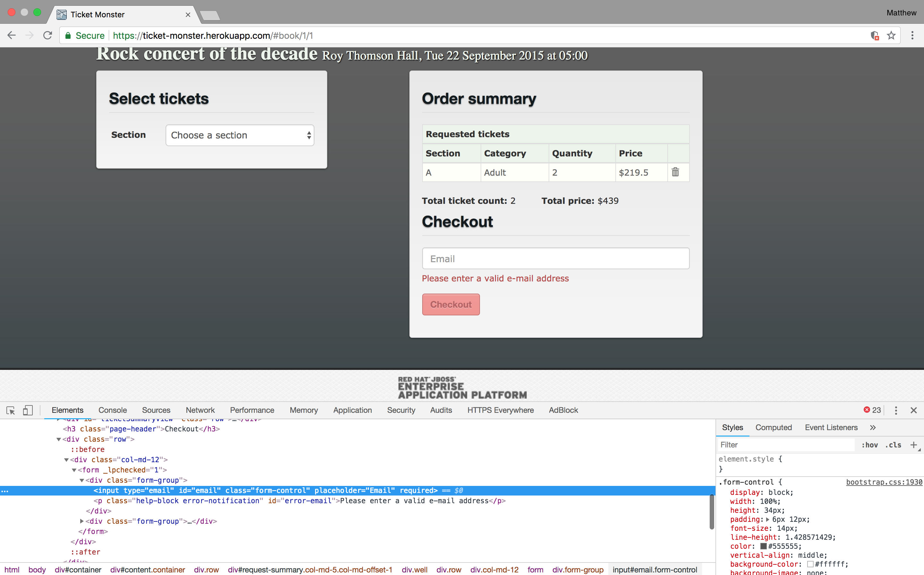The width and height of the screenshot is (924, 575).
Task: Switch to the Console tab
Action: pos(112,410)
